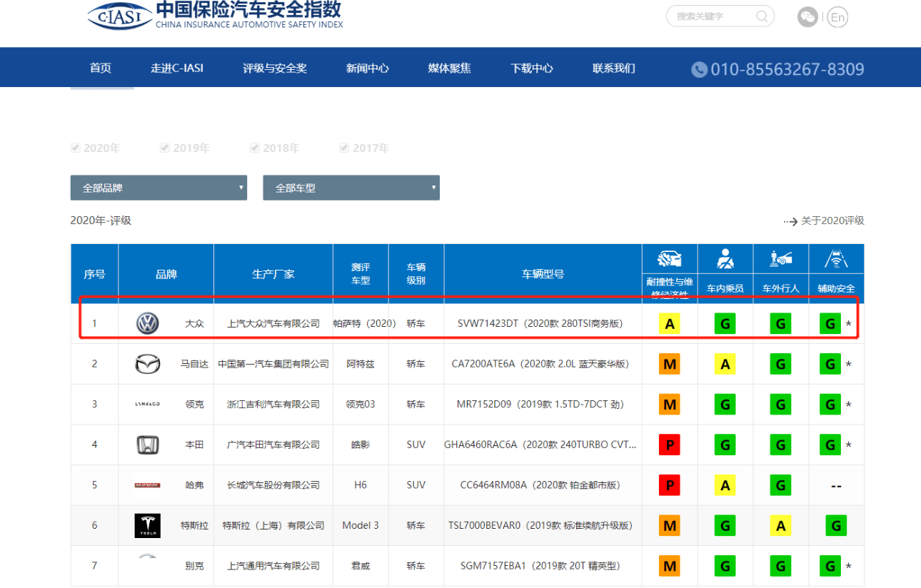Toggle the 2018年 checkbox
921x588 pixels.
[255, 148]
